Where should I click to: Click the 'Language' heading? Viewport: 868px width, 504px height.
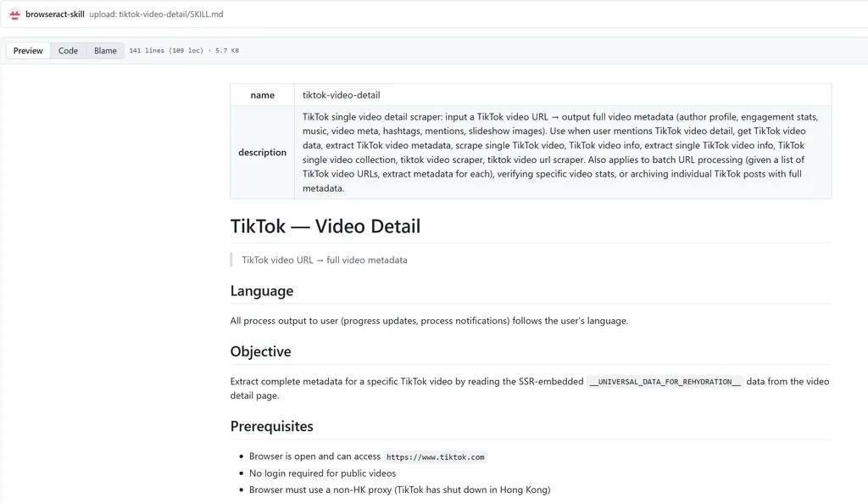point(262,291)
